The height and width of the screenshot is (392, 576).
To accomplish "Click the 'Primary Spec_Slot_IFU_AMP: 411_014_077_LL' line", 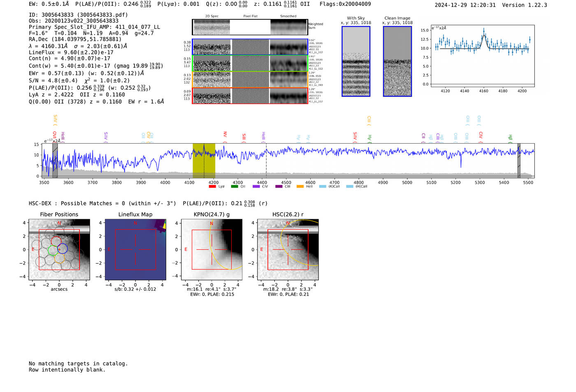I will (x=94, y=27).
